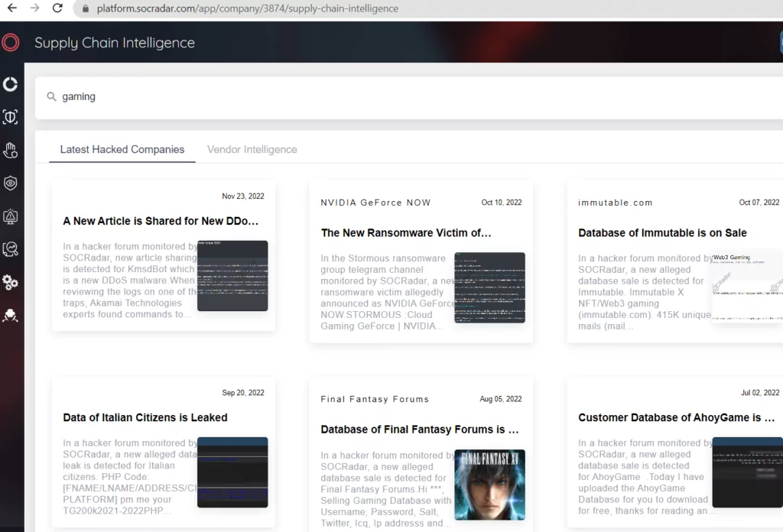Viewport: 783px width, 532px height.
Task: Open the dashboard ring sidebar icon
Action: [x=11, y=84]
